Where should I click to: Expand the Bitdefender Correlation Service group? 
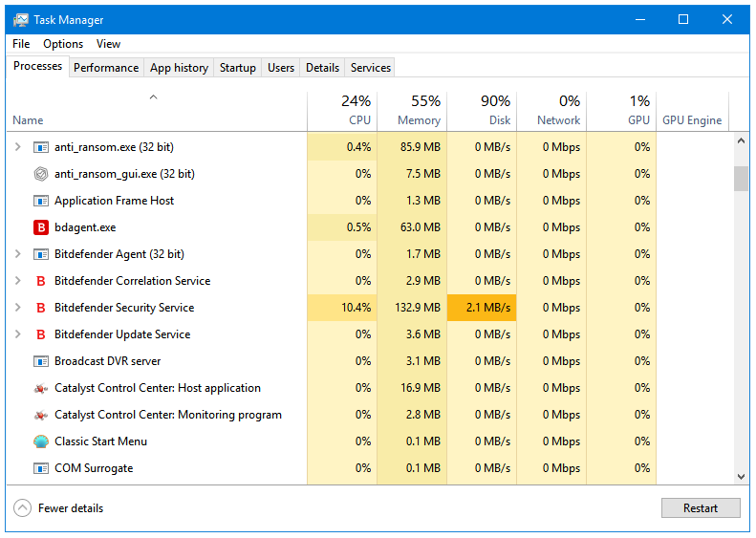(x=18, y=281)
